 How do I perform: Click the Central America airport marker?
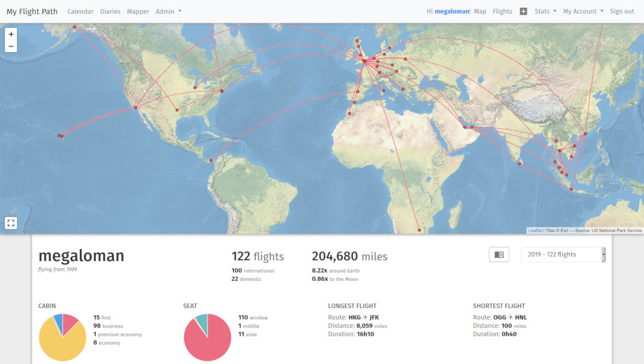pyautogui.click(x=211, y=160)
